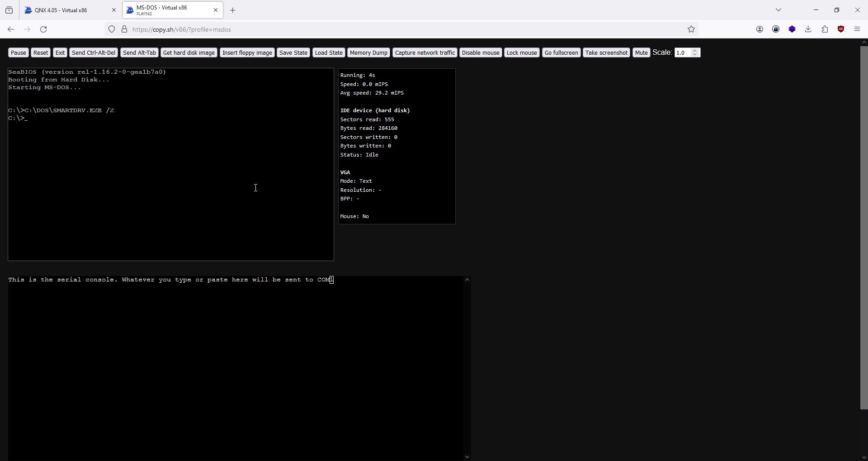This screenshot has height=461, width=868.
Task: Go back one page
Action: tap(11, 29)
